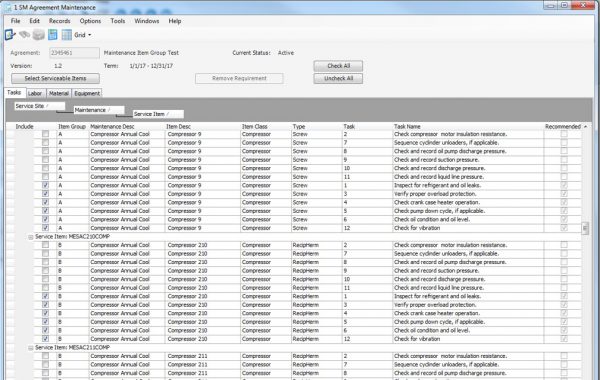
Task: Click the Uncheck All button
Action: pos(338,78)
